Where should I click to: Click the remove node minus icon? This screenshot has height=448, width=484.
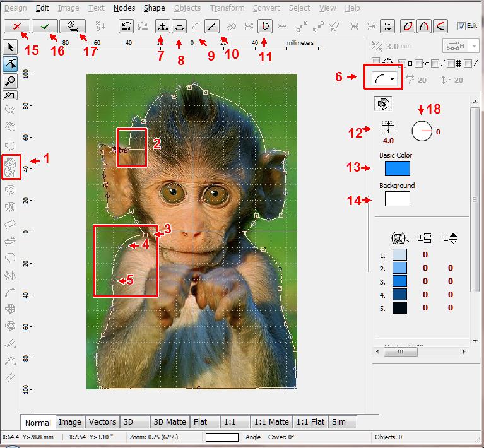(x=179, y=27)
